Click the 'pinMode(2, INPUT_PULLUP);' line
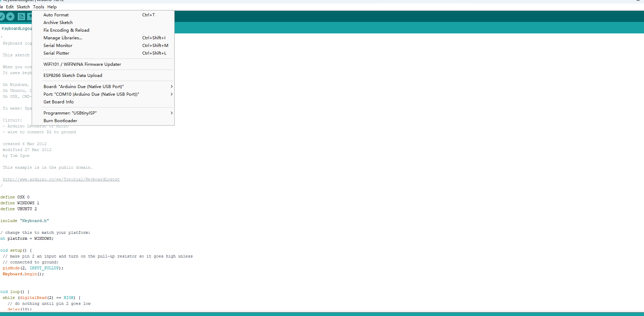 point(33,268)
